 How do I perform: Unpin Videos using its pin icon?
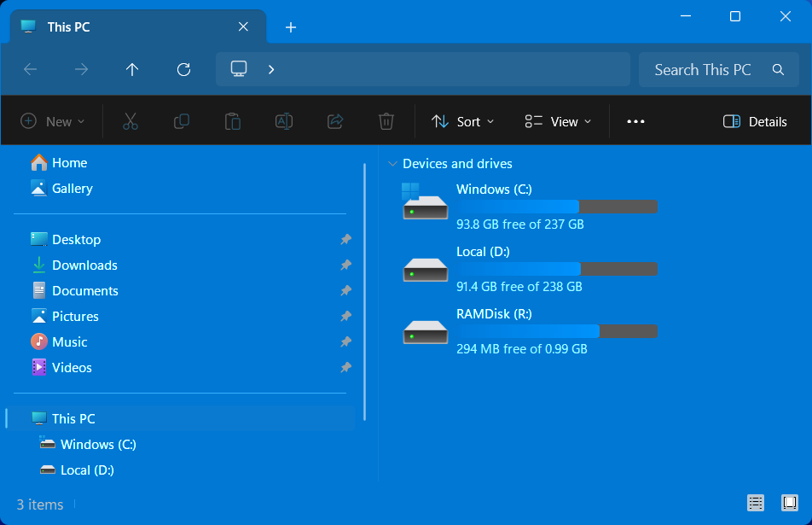[346, 367]
